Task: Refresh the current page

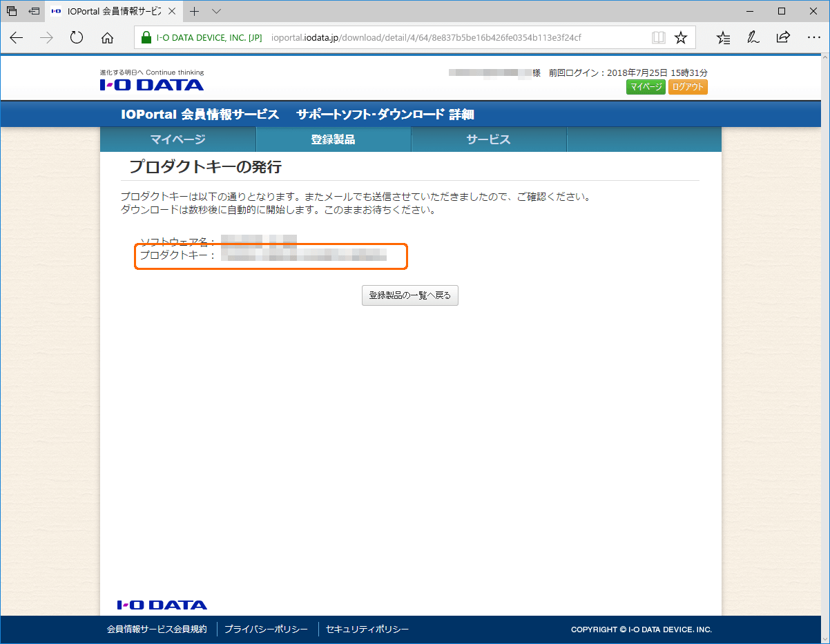Action: coord(77,38)
